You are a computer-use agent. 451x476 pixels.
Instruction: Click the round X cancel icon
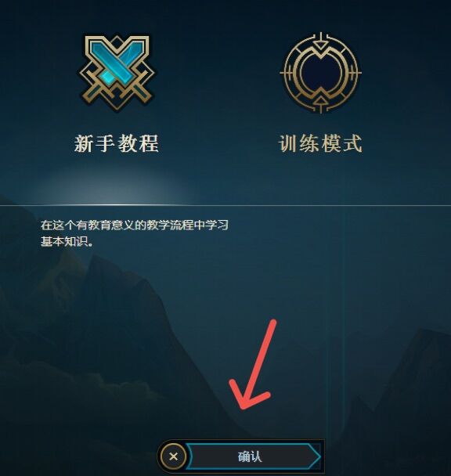coord(173,456)
